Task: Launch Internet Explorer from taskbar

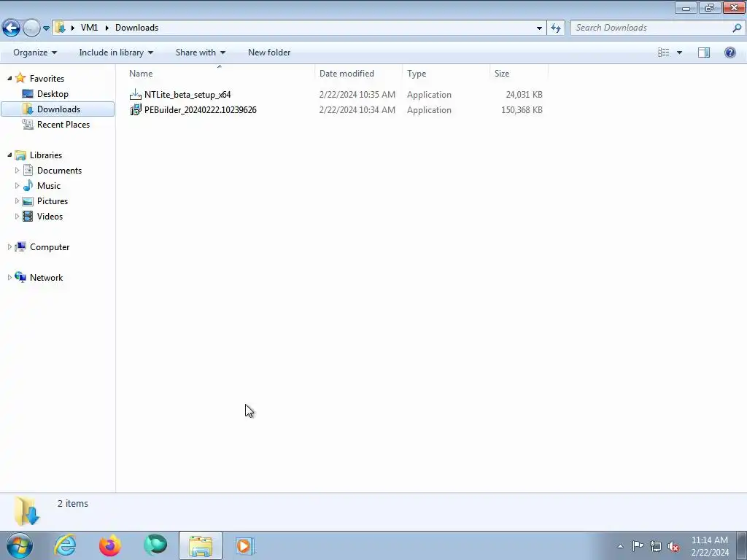Action: click(x=65, y=545)
